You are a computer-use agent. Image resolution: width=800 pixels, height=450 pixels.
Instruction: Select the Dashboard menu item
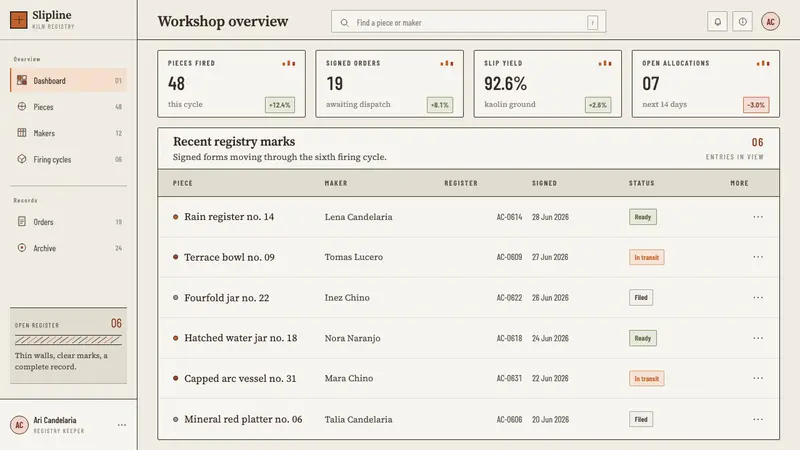[68, 81]
